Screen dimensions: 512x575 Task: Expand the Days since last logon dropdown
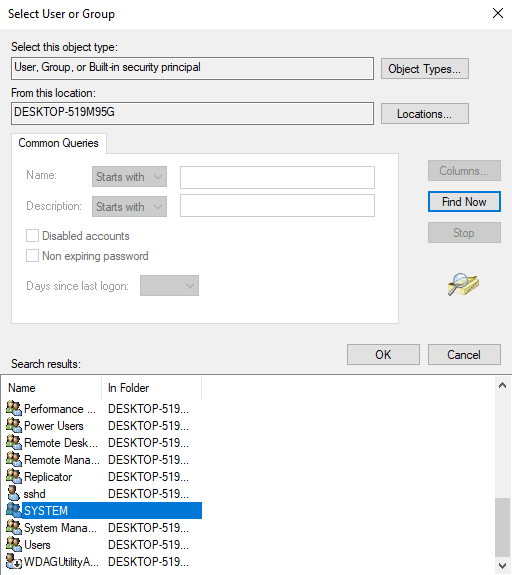coord(169,285)
